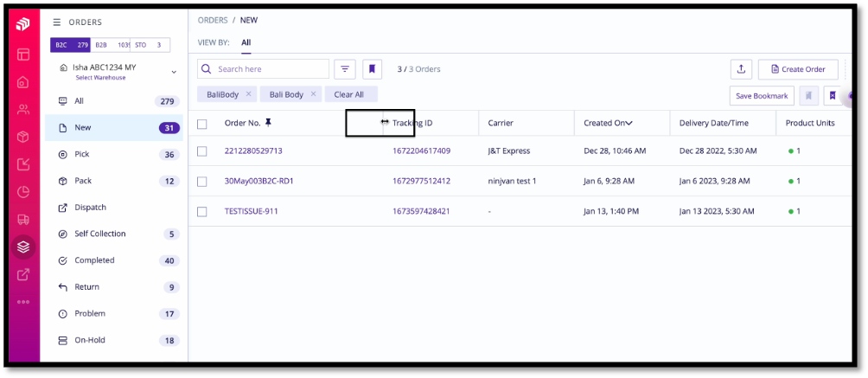The image size is (868, 378).
Task: Click the upload export icon button
Action: pos(741,69)
